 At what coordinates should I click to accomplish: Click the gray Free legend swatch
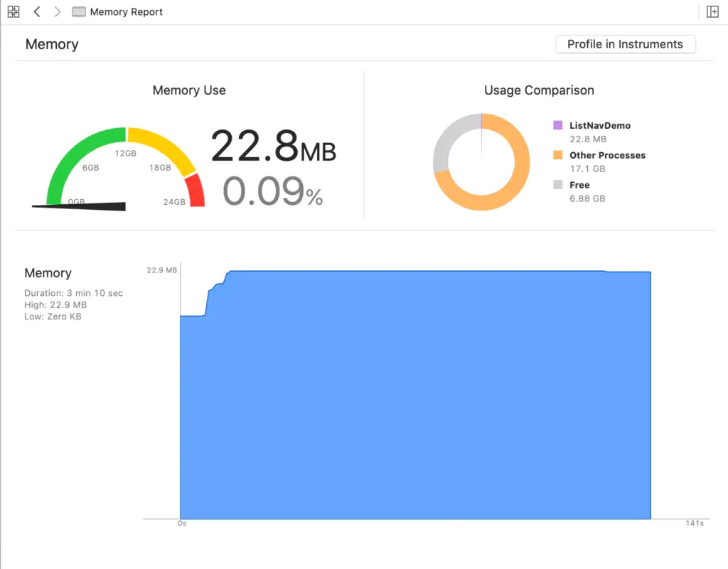[x=557, y=184]
